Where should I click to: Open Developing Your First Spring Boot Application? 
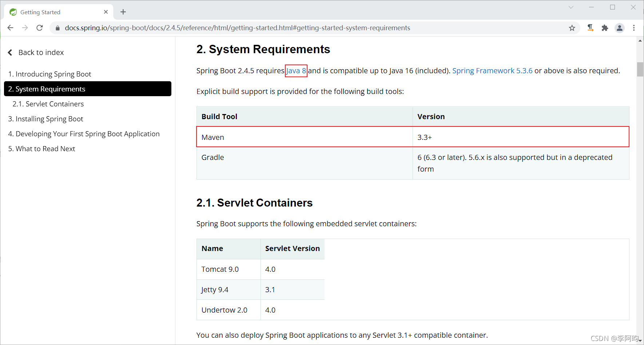point(84,134)
